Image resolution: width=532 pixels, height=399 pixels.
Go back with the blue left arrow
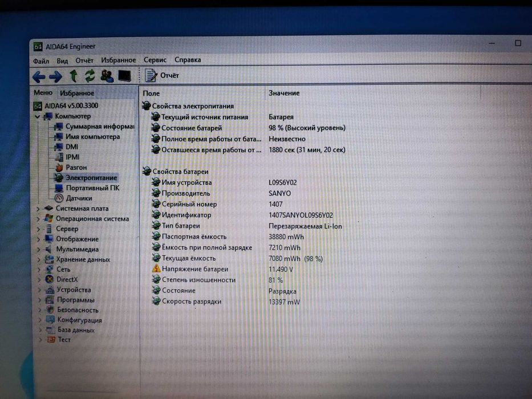tap(39, 77)
